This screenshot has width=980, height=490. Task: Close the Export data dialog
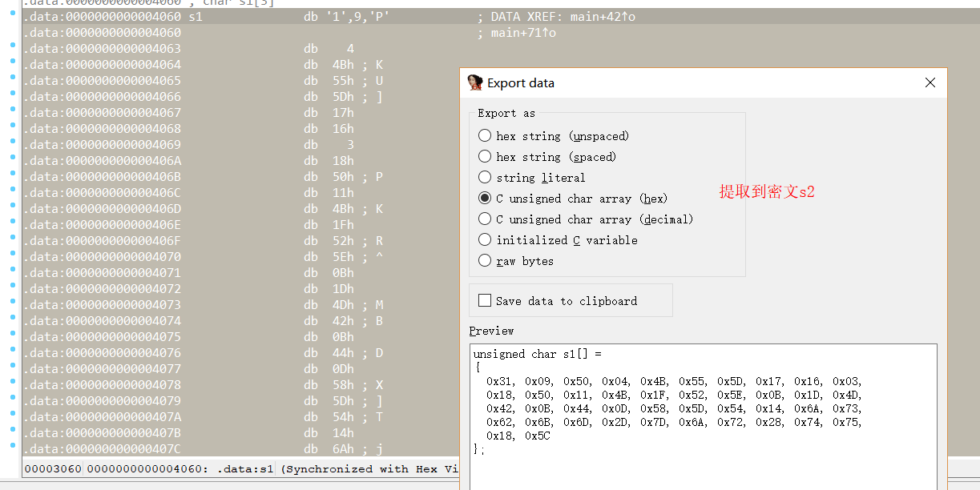click(x=930, y=82)
